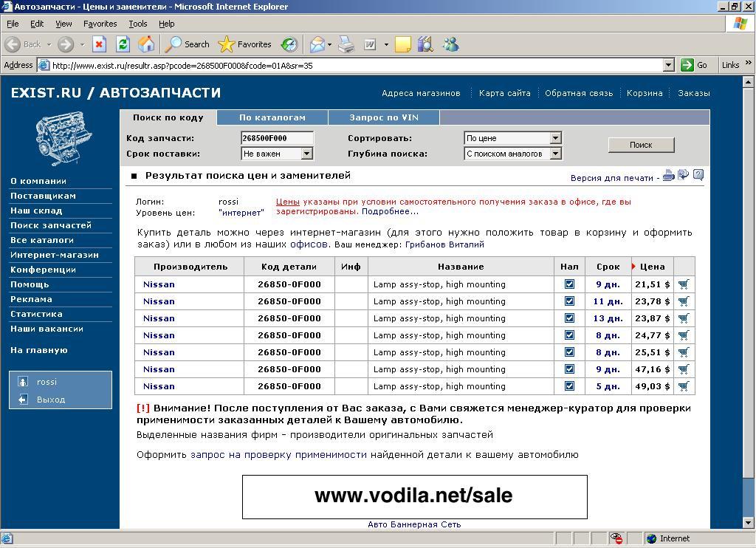This screenshot has width=756, height=548.
Task: Expand the Links toolbar chevron
Action: pos(748,64)
